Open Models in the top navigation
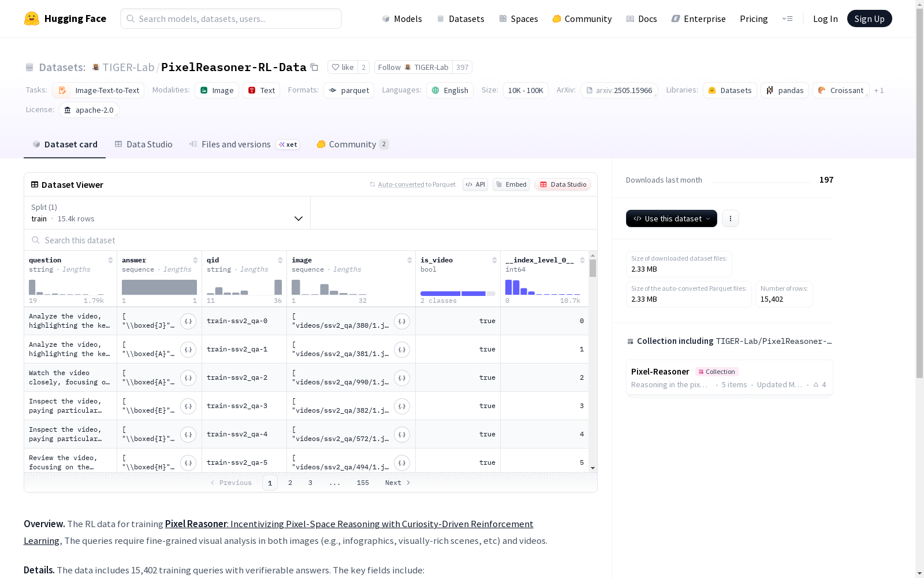Image resolution: width=924 pixels, height=578 pixels. click(402, 18)
